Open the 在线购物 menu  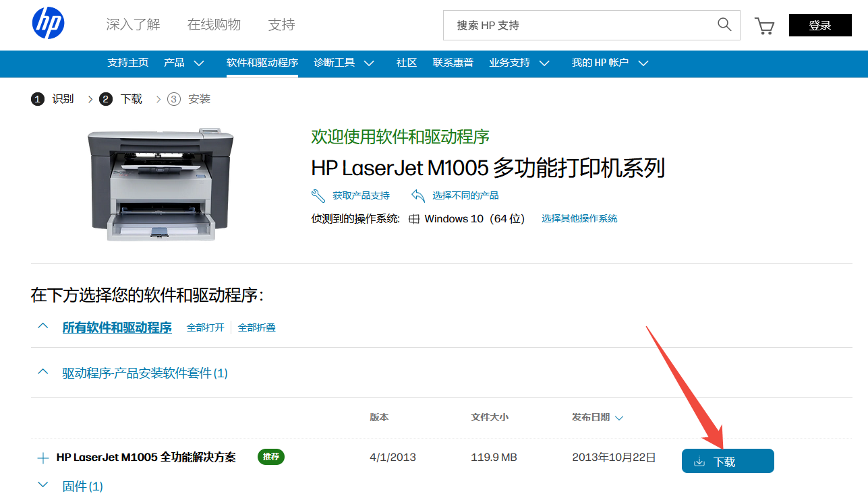[x=214, y=25]
